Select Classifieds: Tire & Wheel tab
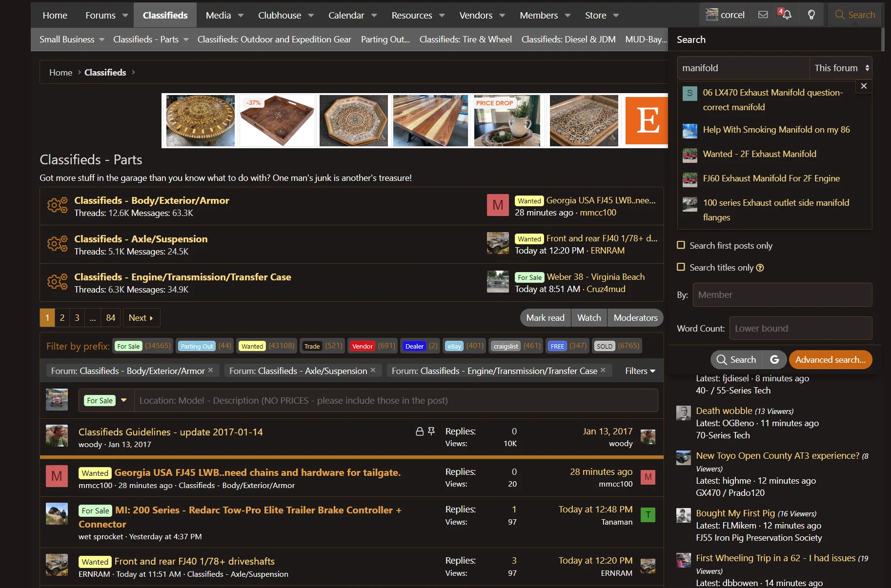This screenshot has height=588, width=891. click(466, 39)
